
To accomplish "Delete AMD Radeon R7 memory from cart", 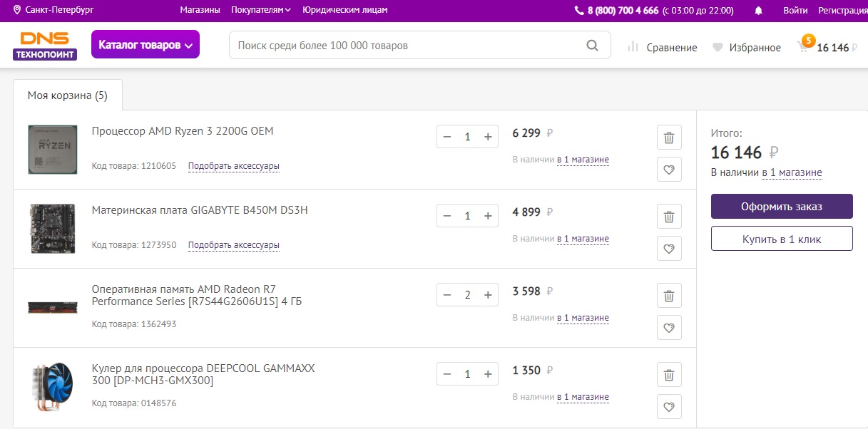I will pyautogui.click(x=669, y=296).
